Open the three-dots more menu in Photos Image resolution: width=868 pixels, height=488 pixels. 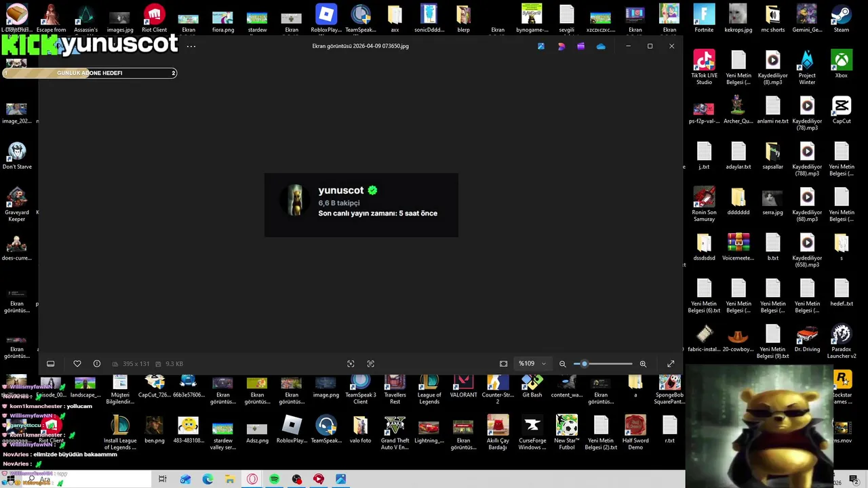point(191,46)
